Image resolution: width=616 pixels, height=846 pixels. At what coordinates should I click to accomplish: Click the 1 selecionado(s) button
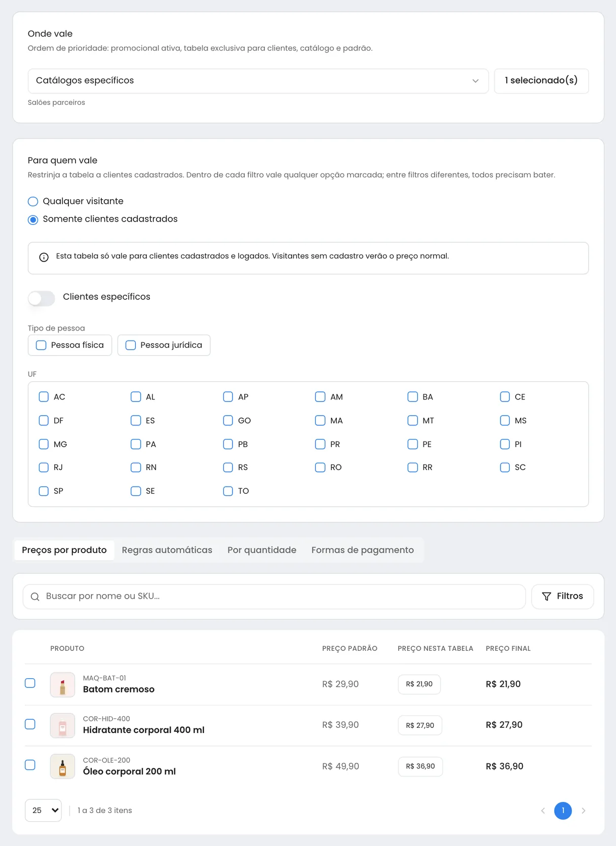click(542, 81)
